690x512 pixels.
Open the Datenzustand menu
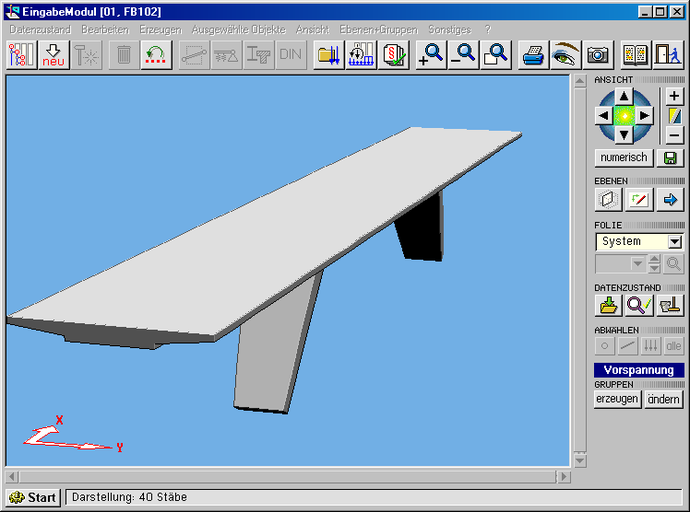point(40,30)
